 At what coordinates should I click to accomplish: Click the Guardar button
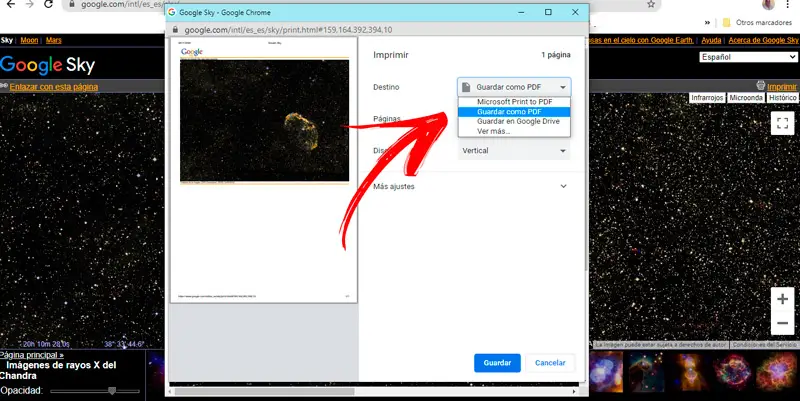[497, 363]
